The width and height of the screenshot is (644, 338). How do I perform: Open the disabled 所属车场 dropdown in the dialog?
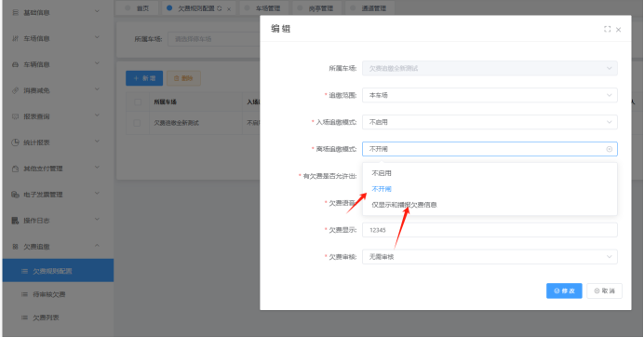coord(490,68)
